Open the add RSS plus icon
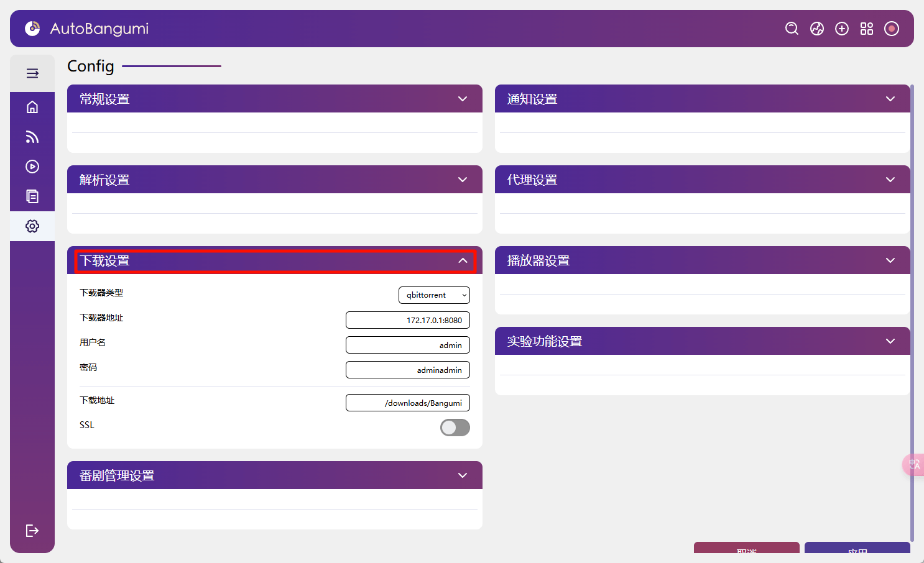Image resolution: width=924 pixels, height=563 pixels. point(842,29)
